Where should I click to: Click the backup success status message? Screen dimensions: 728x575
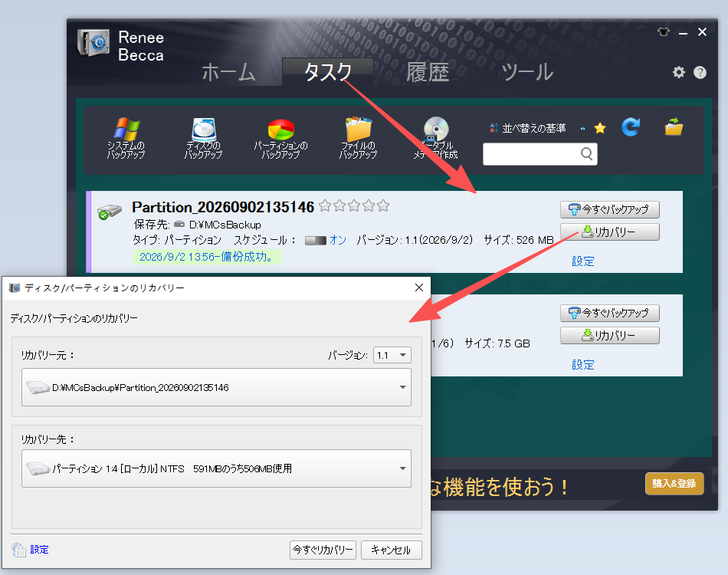point(207,257)
